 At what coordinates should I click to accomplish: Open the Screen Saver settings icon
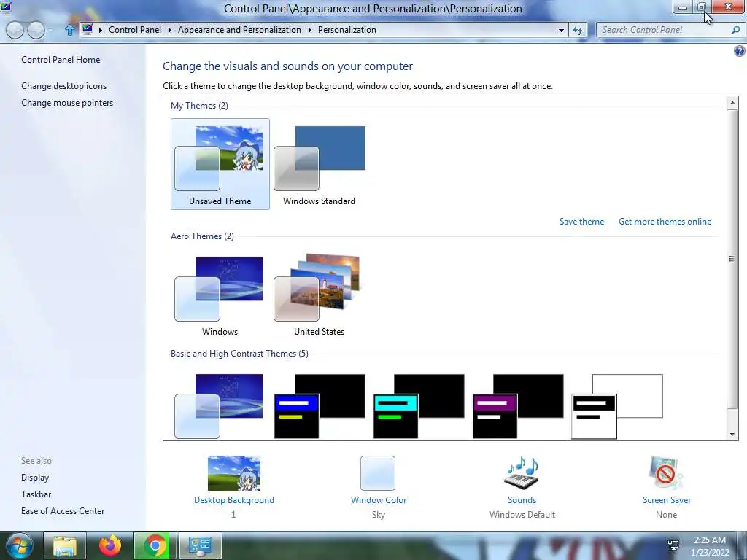click(666, 472)
